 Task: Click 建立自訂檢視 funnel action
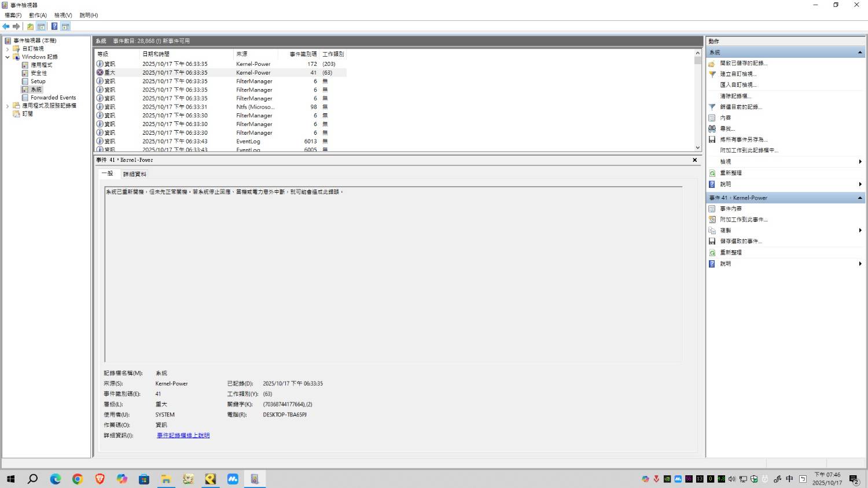tap(738, 74)
